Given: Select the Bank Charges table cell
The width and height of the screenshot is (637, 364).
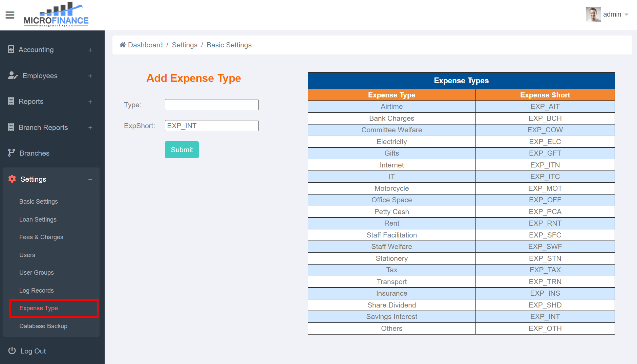Looking at the screenshot, I should (391, 118).
